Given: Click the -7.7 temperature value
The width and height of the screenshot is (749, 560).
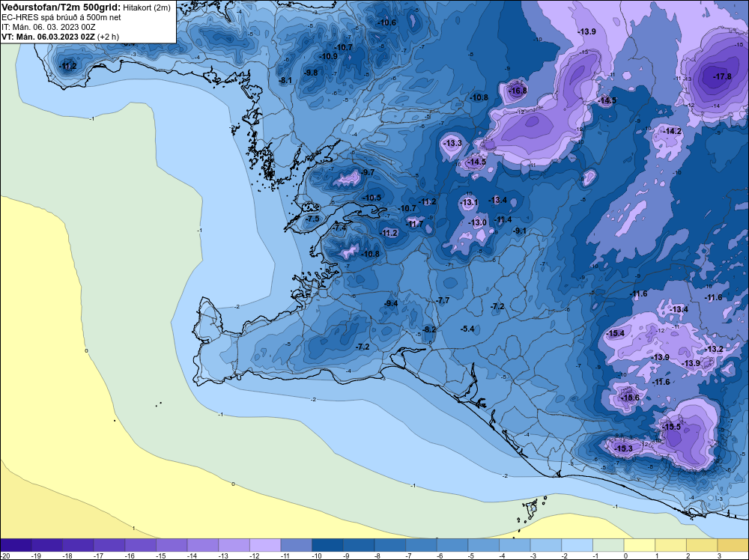Looking at the screenshot, I should (x=443, y=300).
